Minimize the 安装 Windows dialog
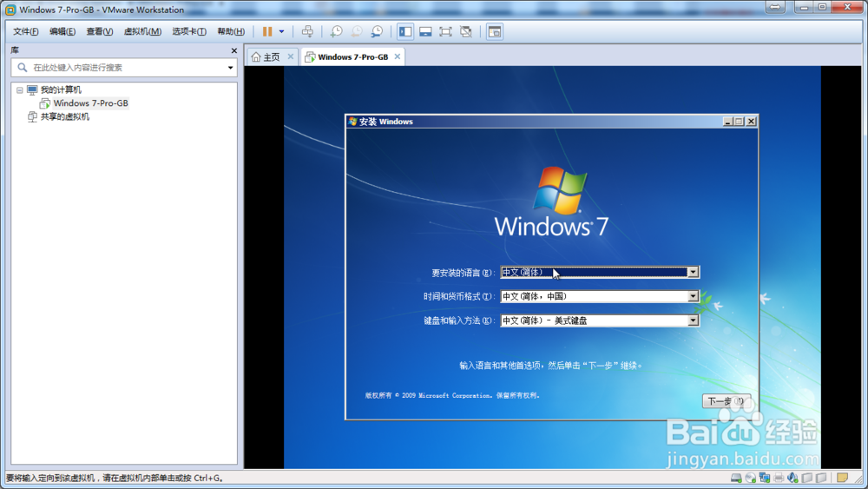 coord(728,122)
